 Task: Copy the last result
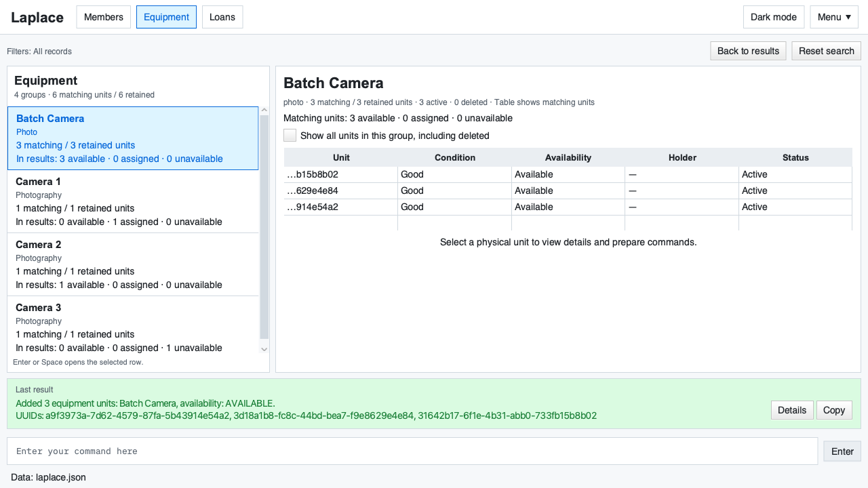tap(834, 410)
